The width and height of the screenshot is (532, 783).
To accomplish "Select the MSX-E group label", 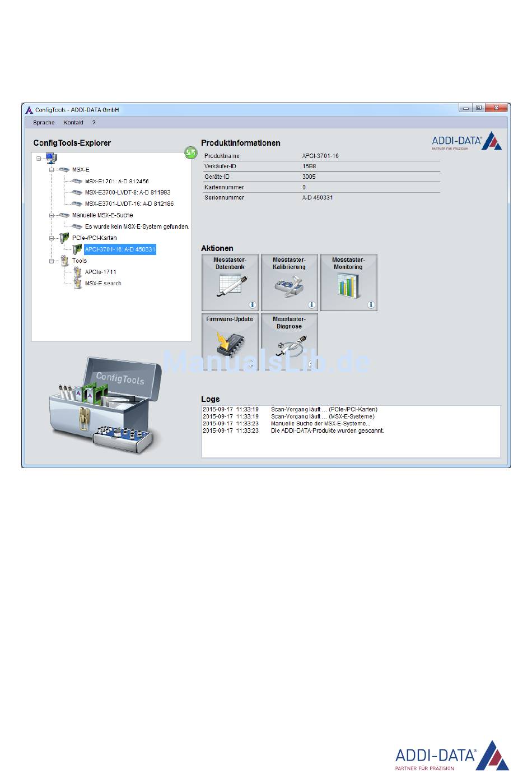I will click(81, 169).
